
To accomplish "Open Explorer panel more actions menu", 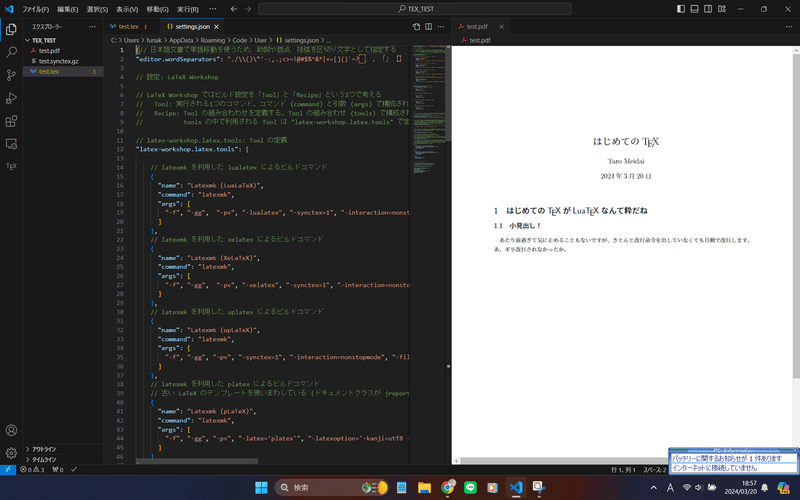I will (92, 27).
